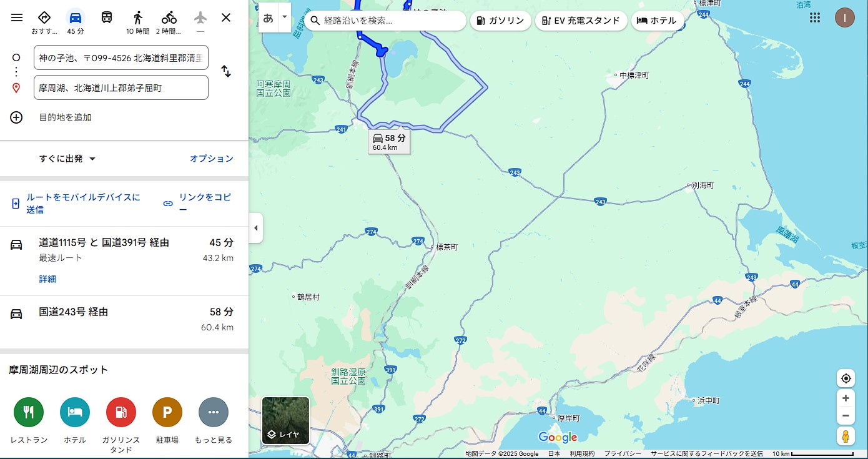Image resolution: width=868 pixels, height=459 pixels.
Task: Send route to mobile device
Action: point(76,203)
